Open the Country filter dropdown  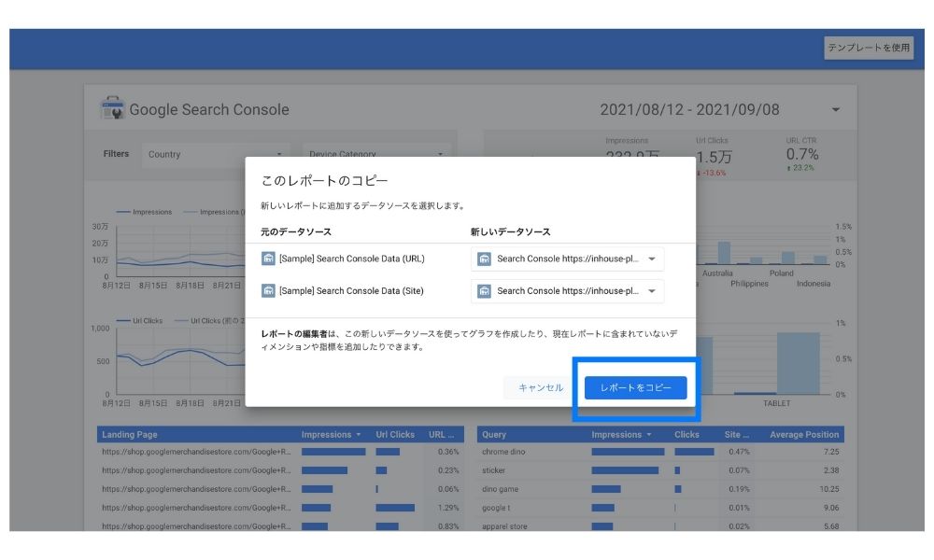[x=215, y=154]
